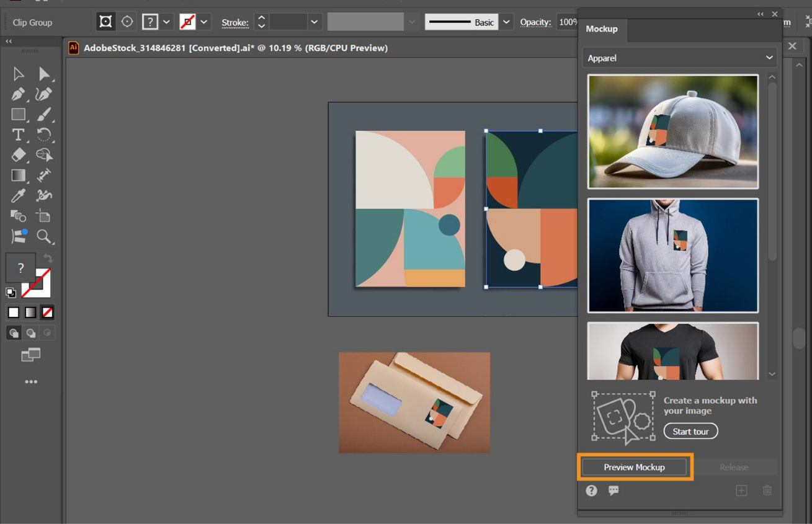Activate the Zoom tool in toolbar
Image resolution: width=812 pixels, height=524 pixels.
[x=42, y=236]
